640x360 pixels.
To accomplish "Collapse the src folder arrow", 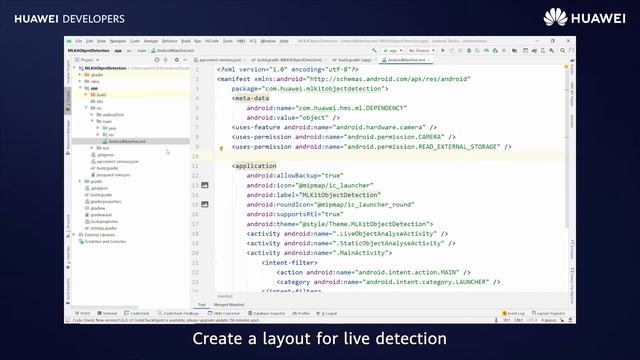I will [87, 108].
